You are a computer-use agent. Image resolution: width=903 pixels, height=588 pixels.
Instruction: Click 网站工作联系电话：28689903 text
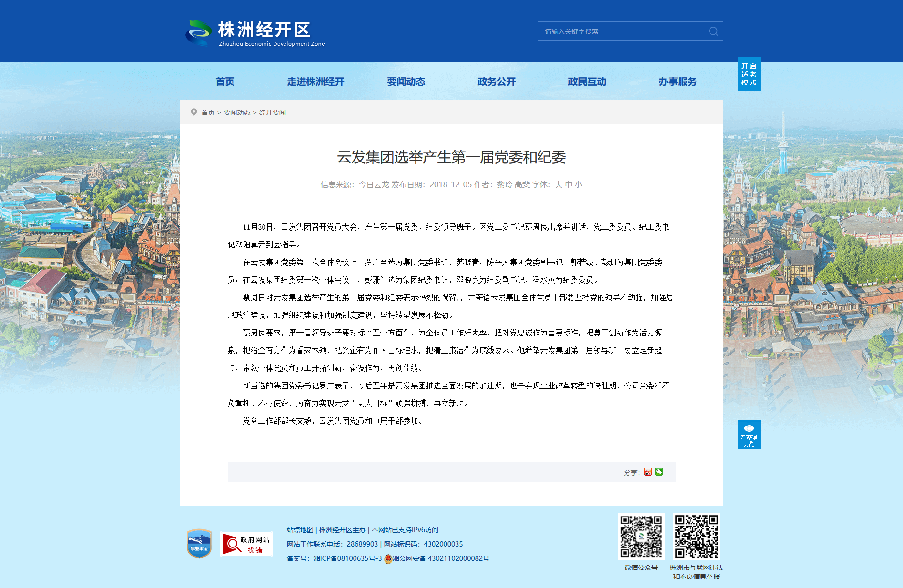332,544
